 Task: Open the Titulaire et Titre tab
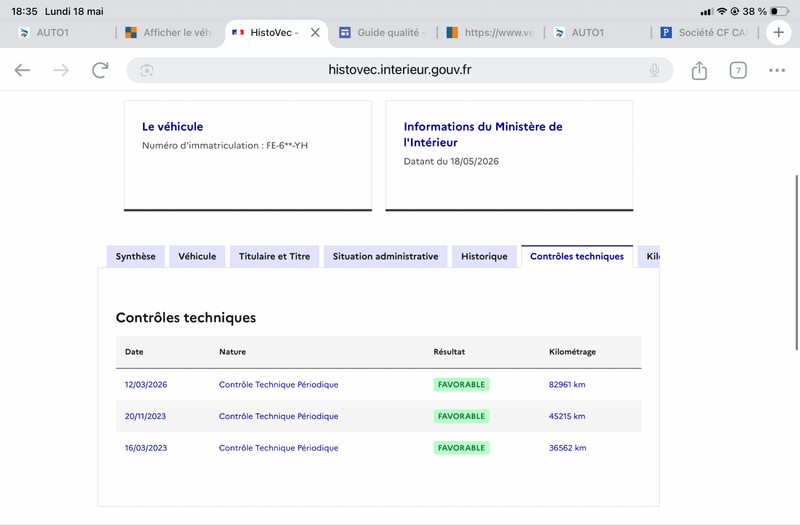point(274,256)
